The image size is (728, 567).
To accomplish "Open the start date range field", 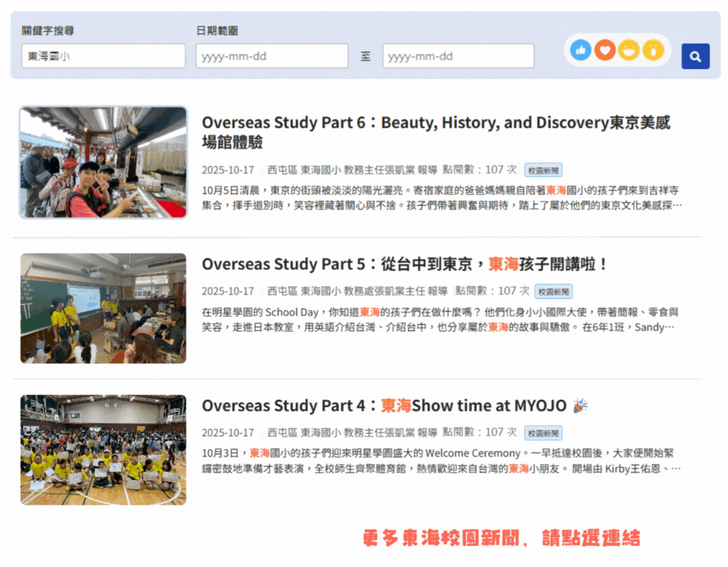I will (271, 56).
